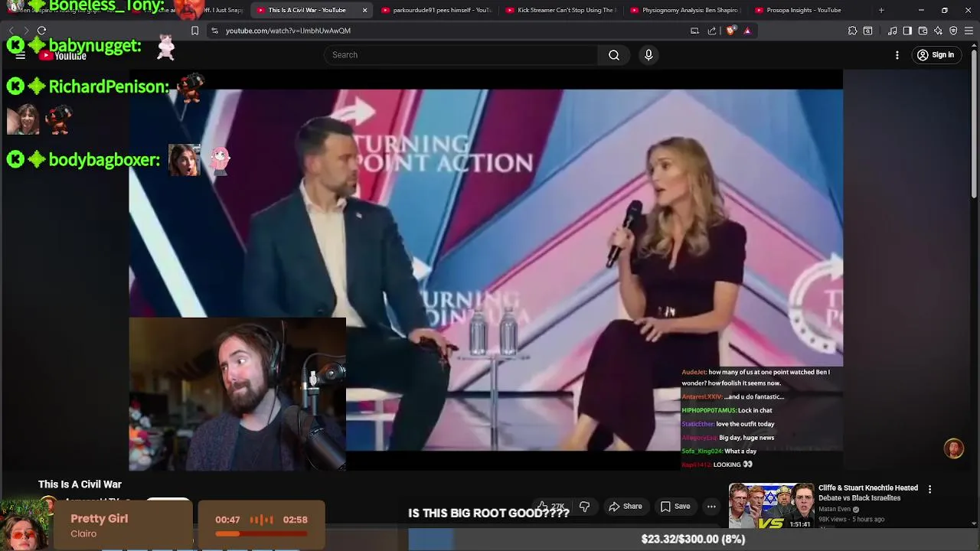Open the Leo AI sparkle icon
Image resolution: width=980 pixels, height=551 pixels.
coord(938,31)
